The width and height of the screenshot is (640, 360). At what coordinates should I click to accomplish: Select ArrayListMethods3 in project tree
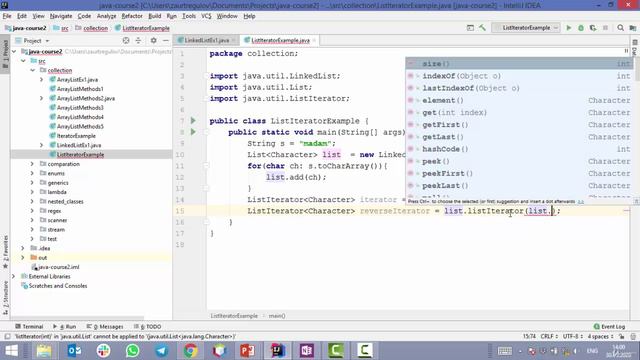[x=80, y=108]
